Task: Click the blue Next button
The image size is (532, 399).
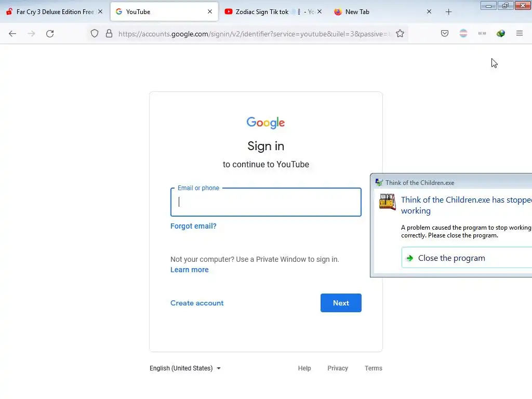Action: (341, 303)
